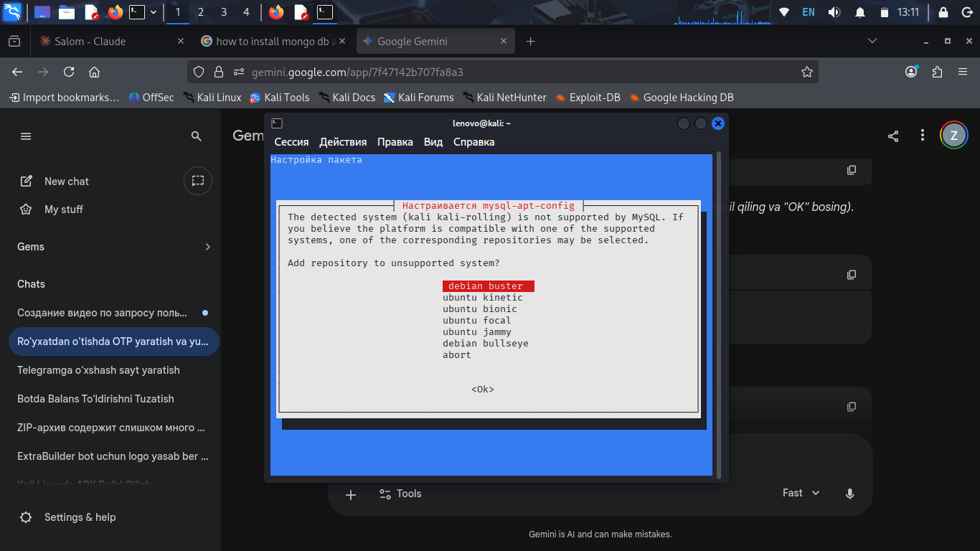Viewport: 980px width, 551px height.
Task: Reload the page in Firefox
Action: pyautogui.click(x=69, y=72)
